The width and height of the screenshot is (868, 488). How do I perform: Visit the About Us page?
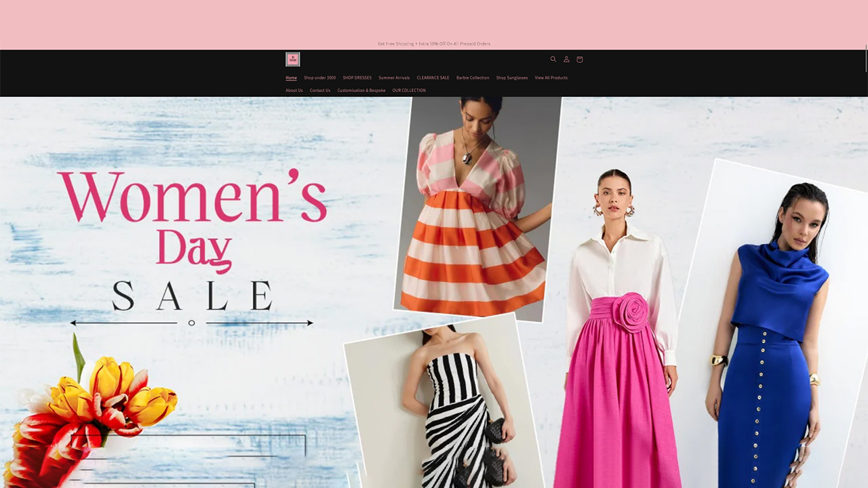[x=294, y=91]
